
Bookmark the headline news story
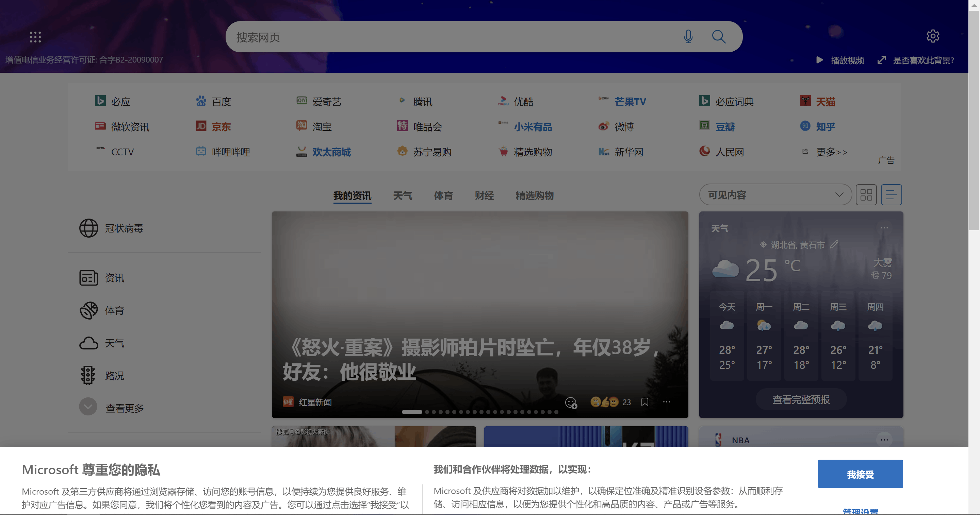[645, 402]
